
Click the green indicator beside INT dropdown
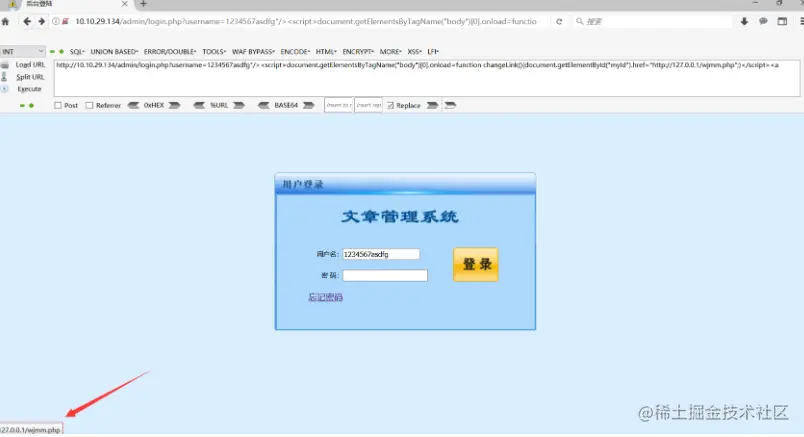tap(56, 52)
